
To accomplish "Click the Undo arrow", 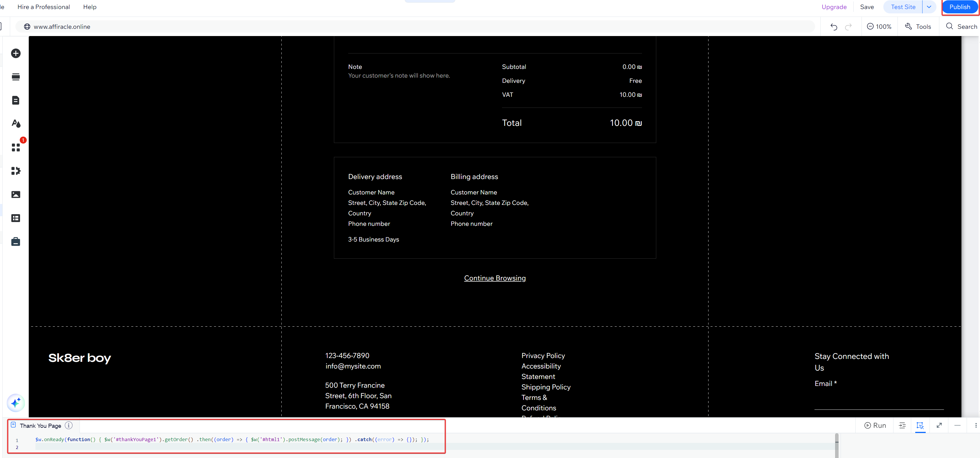I will [x=834, y=27].
